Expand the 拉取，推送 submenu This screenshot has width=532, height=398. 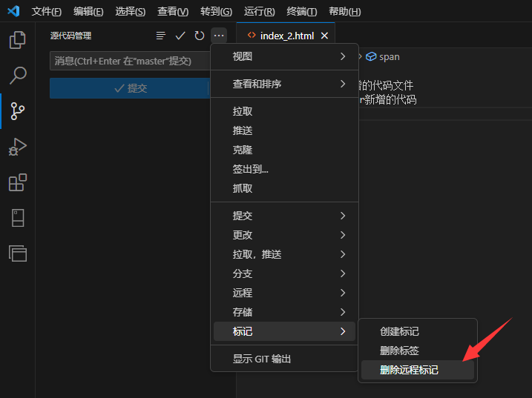coord(284,255)
